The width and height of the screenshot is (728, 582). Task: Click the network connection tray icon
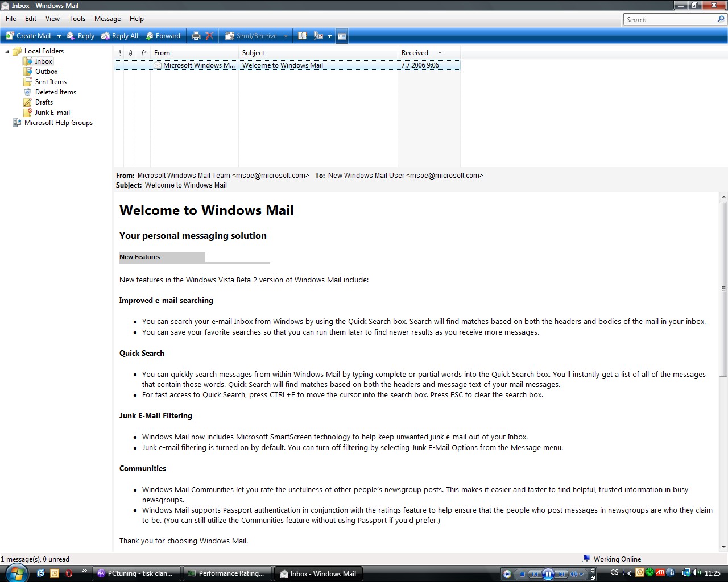click(686, 572)
